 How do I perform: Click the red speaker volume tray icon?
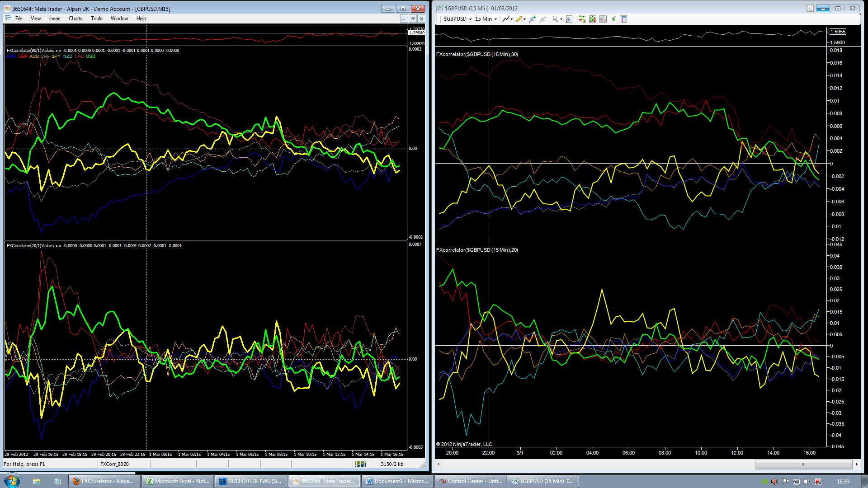pos(775,482)
